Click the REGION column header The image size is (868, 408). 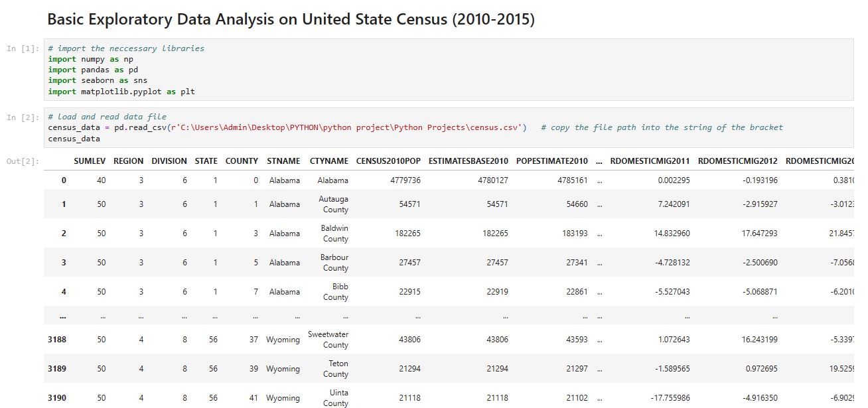click(x=128, y=161)
